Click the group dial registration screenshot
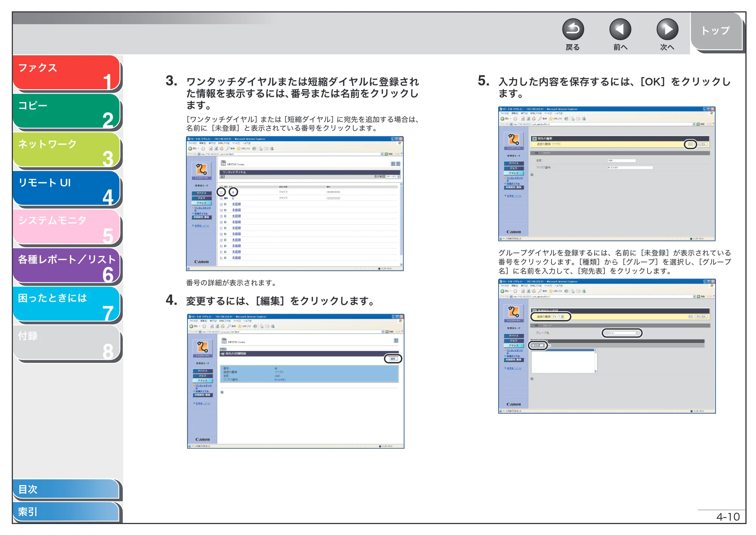Screen dimensions: 756x535 click(607, 346)
